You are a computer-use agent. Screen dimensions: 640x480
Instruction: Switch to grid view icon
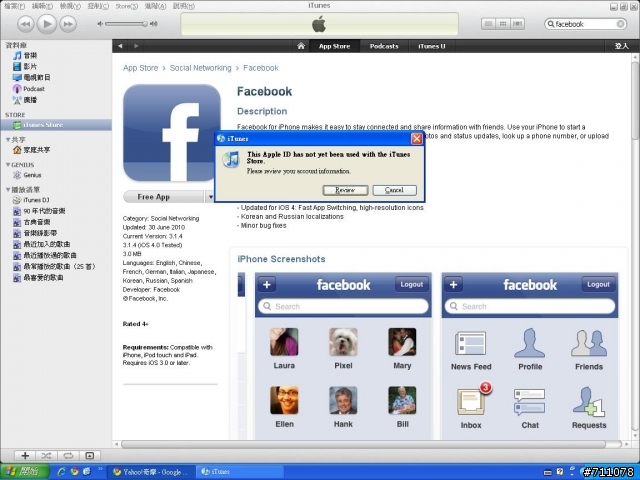503,24
